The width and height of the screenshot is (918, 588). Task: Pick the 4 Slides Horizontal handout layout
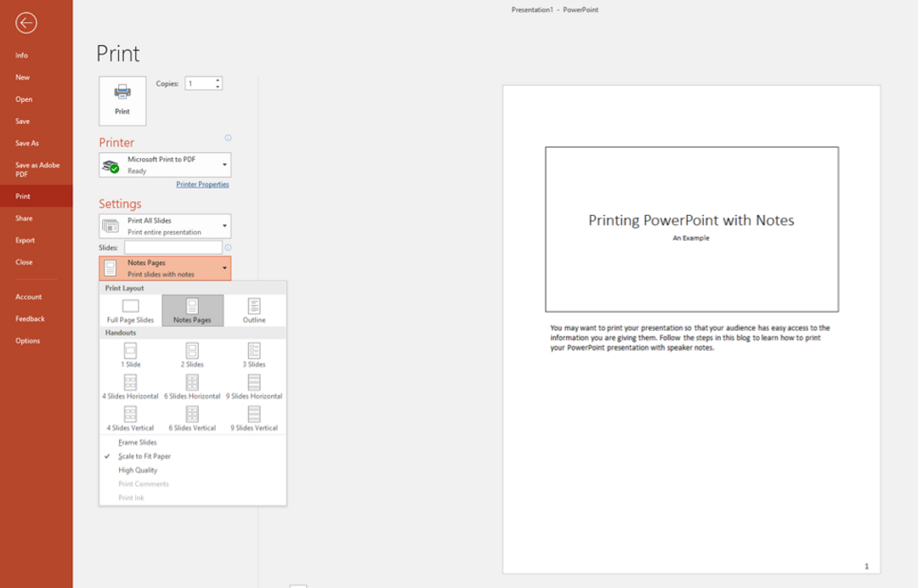(129, 385)
